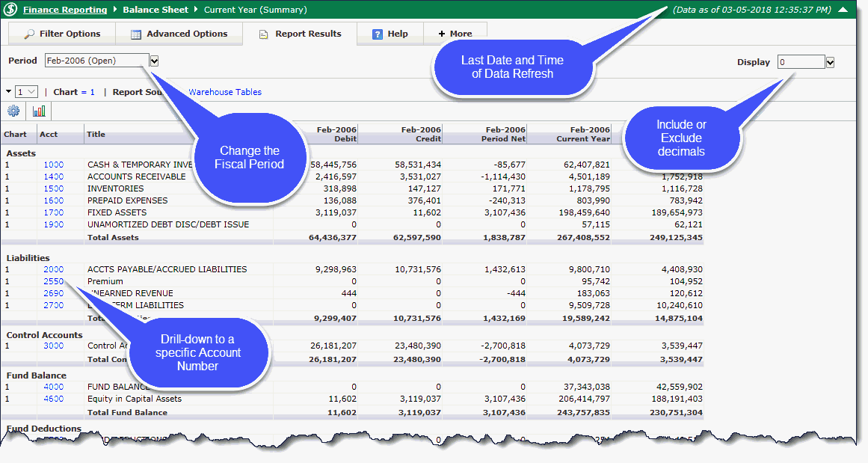Open settings via the gear icon
Image resolution: width=868 pixels, height=463 pixels.
click(x=13, y=111)
